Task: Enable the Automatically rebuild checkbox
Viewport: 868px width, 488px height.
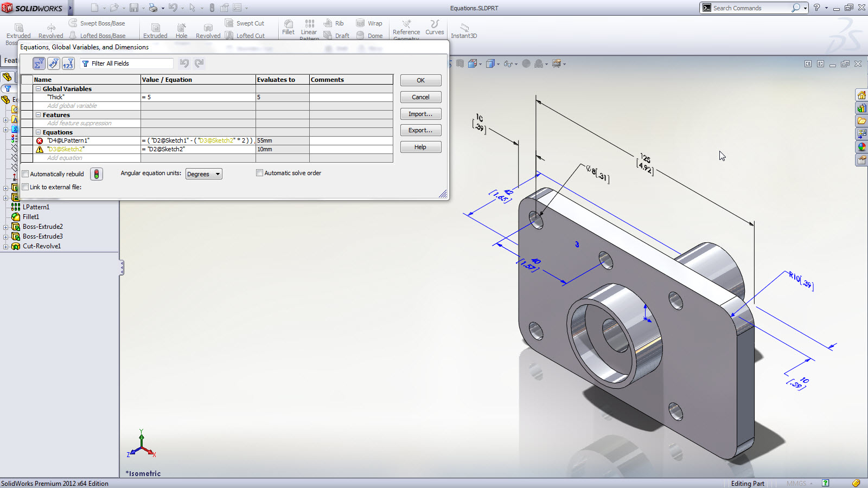Action: 25,174
